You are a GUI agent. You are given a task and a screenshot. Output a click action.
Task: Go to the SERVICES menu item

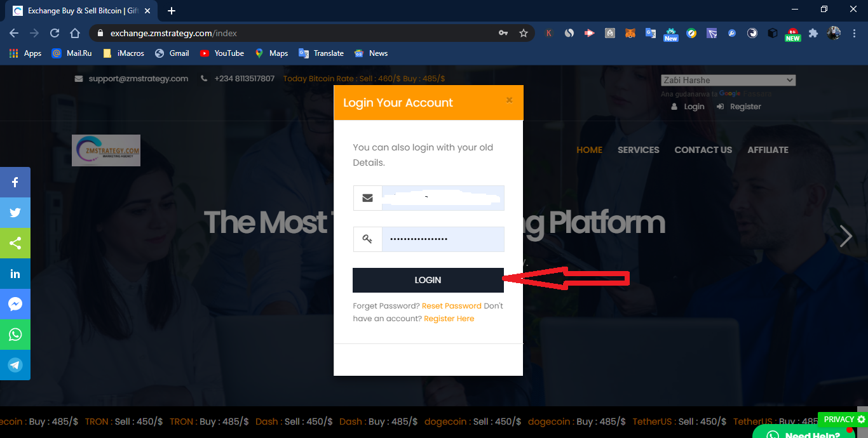[638, 150]
